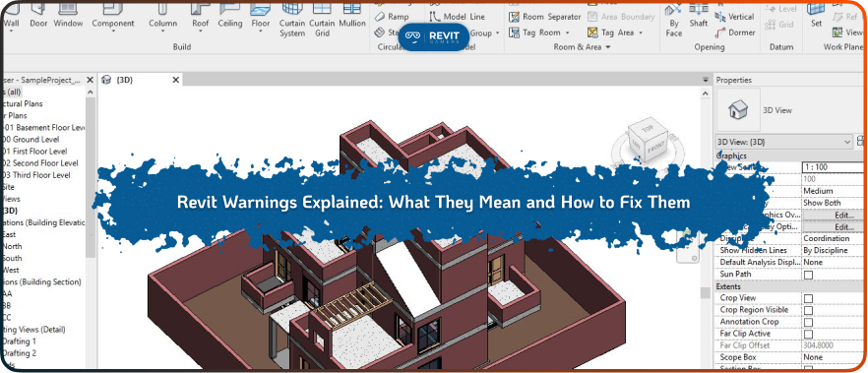
Task: Open the Roof tool dropdown arrow
Action: (201, 32)
